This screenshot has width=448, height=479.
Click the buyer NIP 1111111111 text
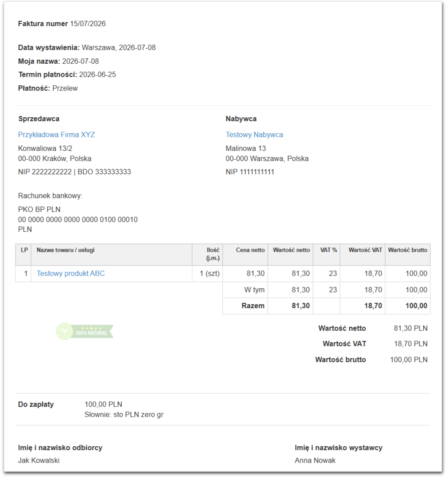pyautogui.click(x=250, y=172)
